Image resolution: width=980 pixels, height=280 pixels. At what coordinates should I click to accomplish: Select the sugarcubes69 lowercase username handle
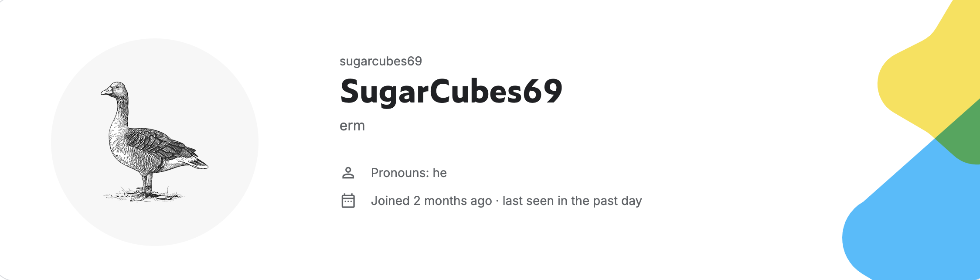pos(381,61)
